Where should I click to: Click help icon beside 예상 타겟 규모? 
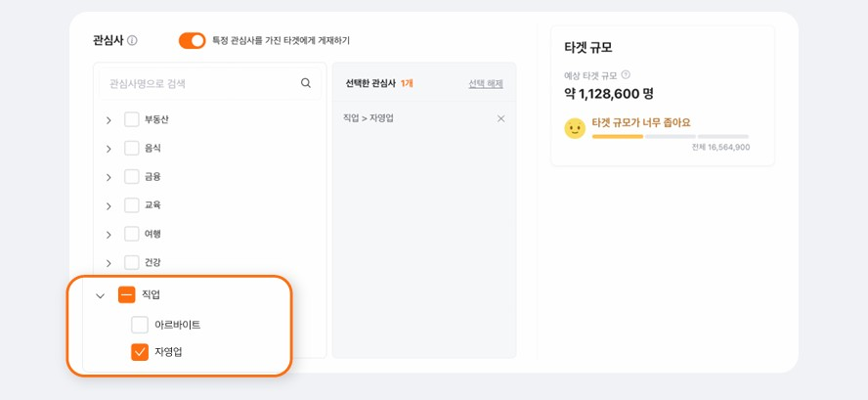tap(626, 74)
